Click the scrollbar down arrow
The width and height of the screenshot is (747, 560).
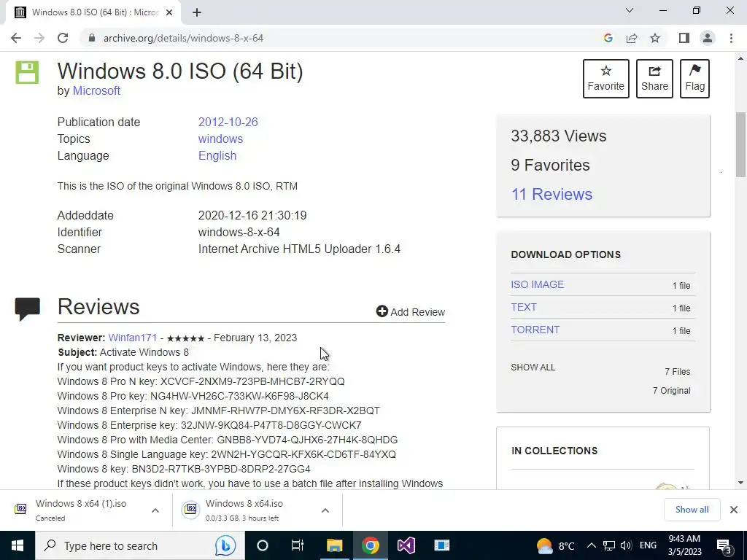[740, 483]
